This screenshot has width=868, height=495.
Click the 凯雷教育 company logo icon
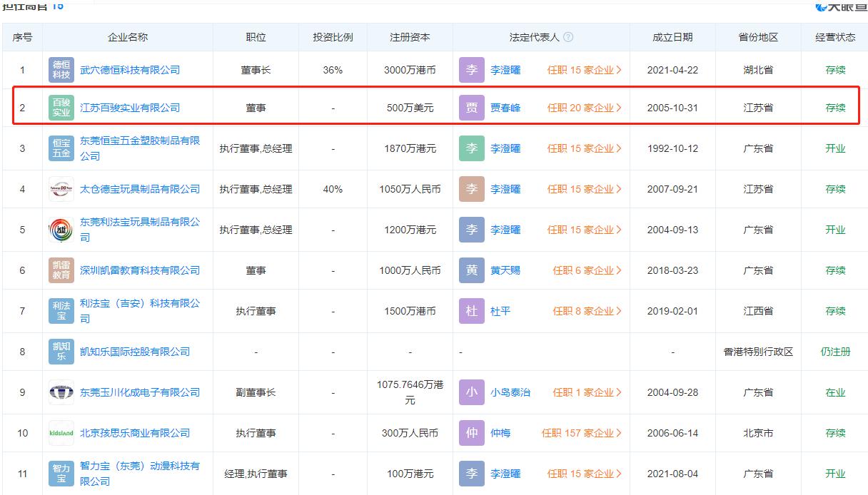61,270
